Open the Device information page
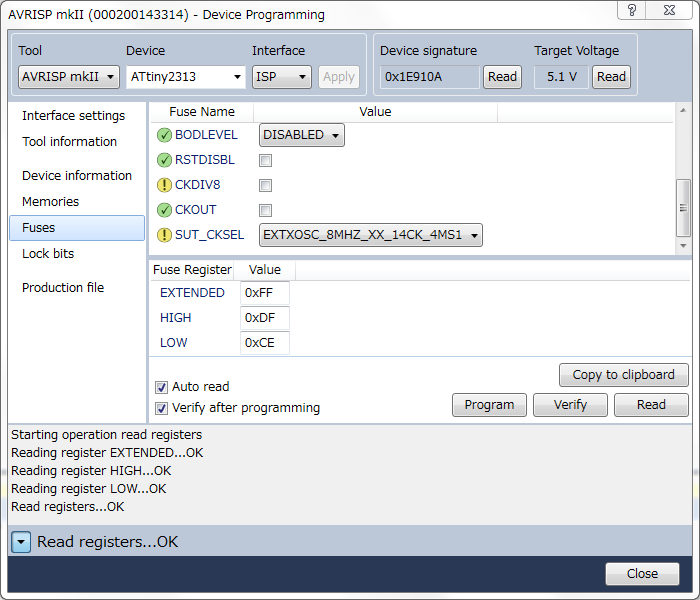Image resolution: width=700 pixels, height=600 pixels. pyautogui.click(x=77, y=175)
